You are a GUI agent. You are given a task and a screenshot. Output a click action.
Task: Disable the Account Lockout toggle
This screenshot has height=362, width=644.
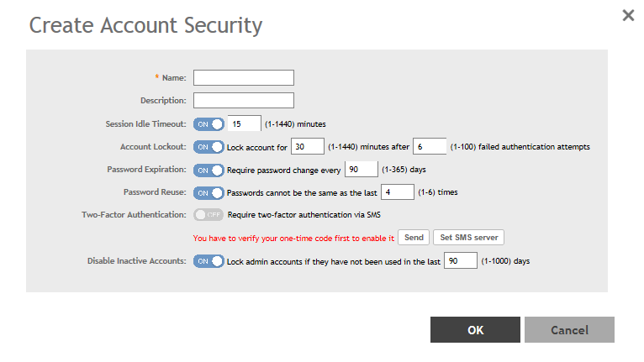coord(209,147)
